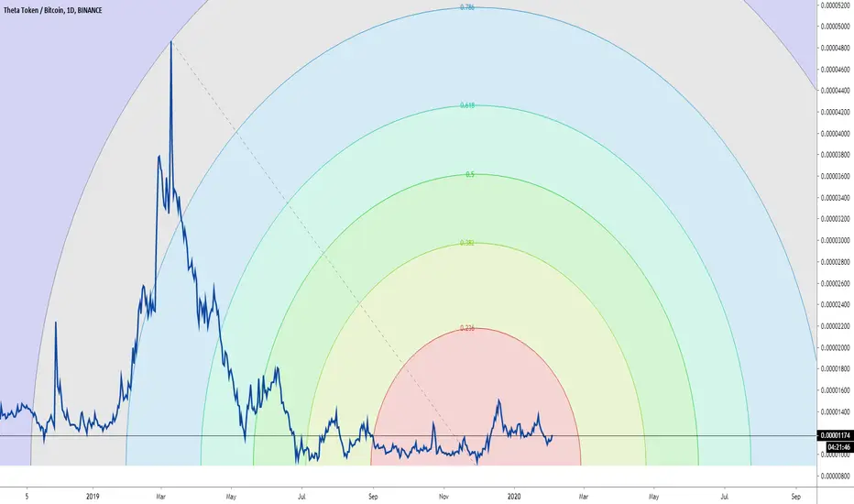Click the 0.00004400 price axis label
The height and width of the screenshot is (504, 854).
[836, 91]
